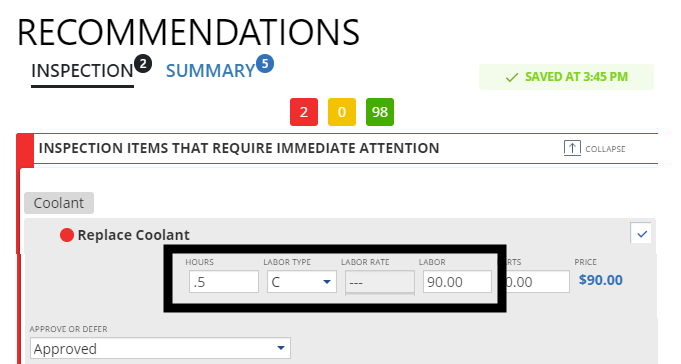Image resolution: width=681 pixels, height=364 pixels.
Task: Switch to the Inspection tab
Action: coord(82,71)
